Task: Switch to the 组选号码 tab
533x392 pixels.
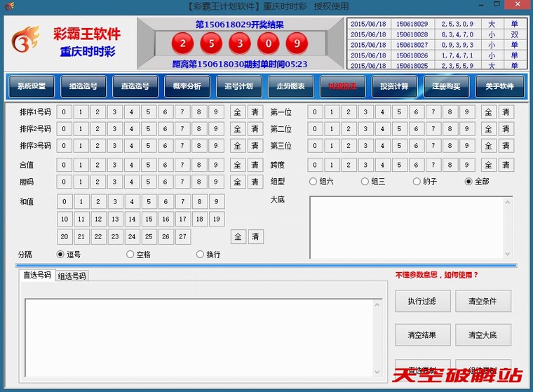Action: pos(72,276)
